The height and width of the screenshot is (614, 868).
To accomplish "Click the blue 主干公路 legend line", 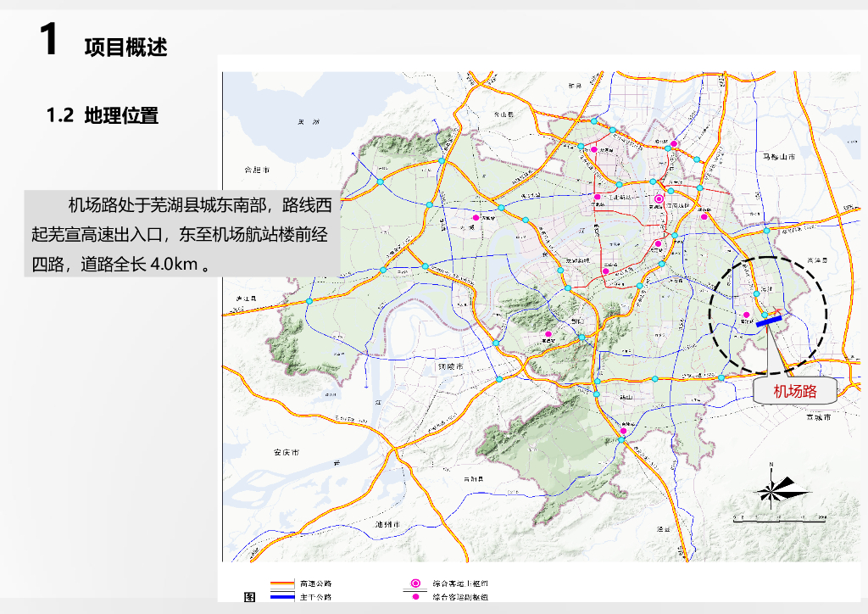I will [x=281, y=597].
